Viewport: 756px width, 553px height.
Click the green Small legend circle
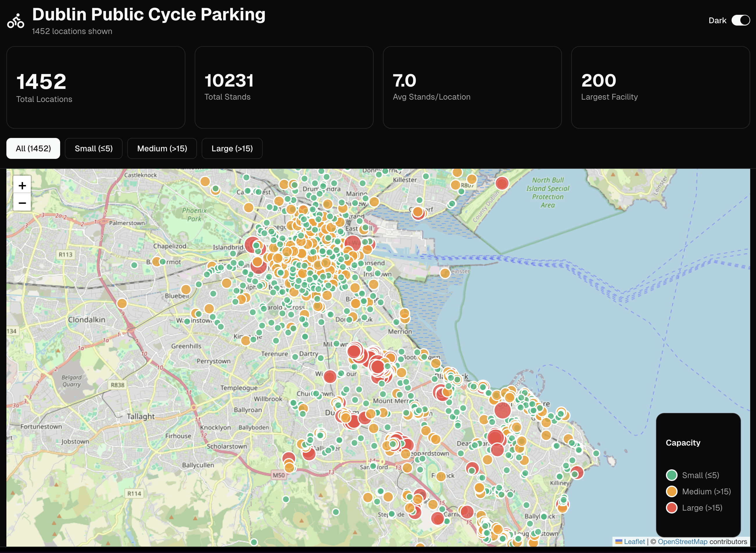coord(671,475)
